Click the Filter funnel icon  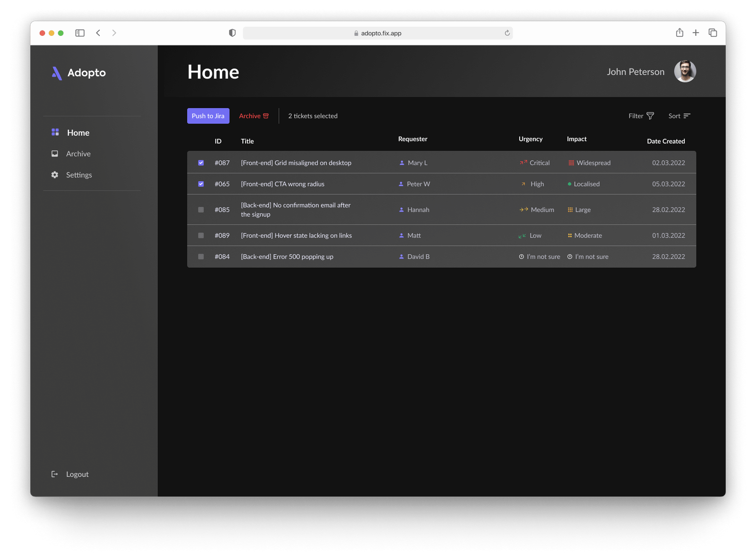tap(650, 116)
